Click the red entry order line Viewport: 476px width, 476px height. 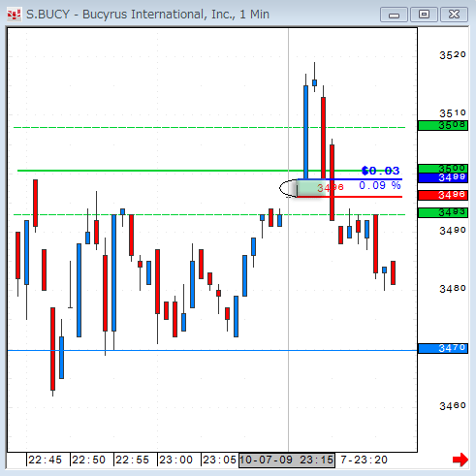coord(350,197)
